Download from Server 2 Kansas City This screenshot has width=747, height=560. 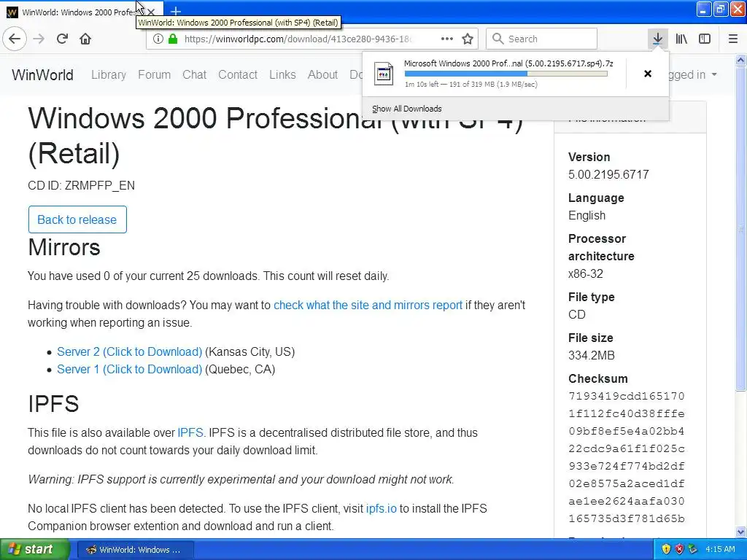[x=130, y=352]
